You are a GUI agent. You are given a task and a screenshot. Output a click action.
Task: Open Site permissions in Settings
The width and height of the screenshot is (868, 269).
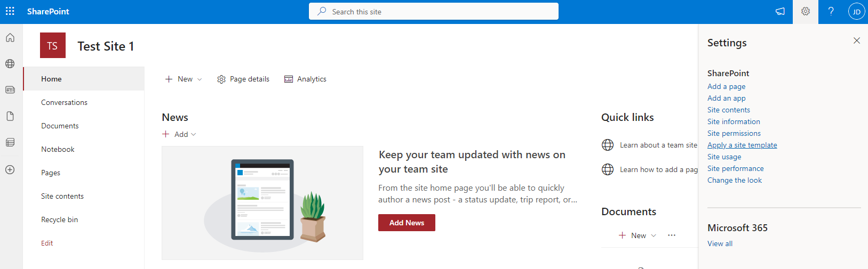(734, 133)
